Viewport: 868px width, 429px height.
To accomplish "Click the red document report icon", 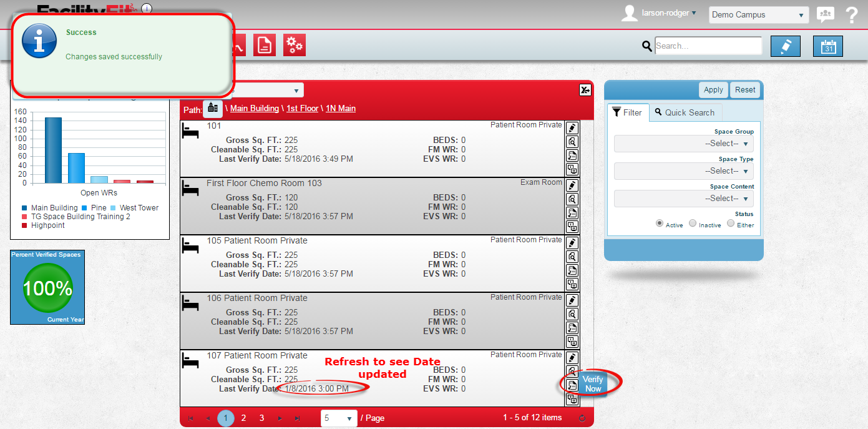I will click(x=265, y=45).
